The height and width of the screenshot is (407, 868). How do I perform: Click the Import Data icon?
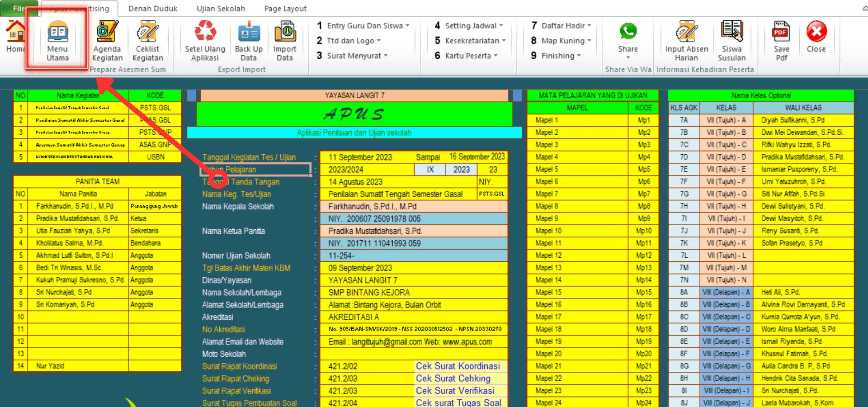pos(285,41)
